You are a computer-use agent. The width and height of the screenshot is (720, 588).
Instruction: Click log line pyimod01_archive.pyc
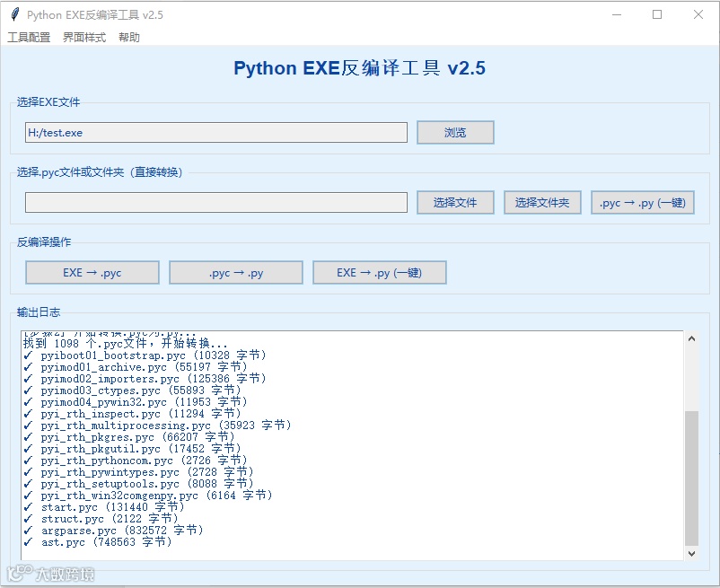[136, 367]
